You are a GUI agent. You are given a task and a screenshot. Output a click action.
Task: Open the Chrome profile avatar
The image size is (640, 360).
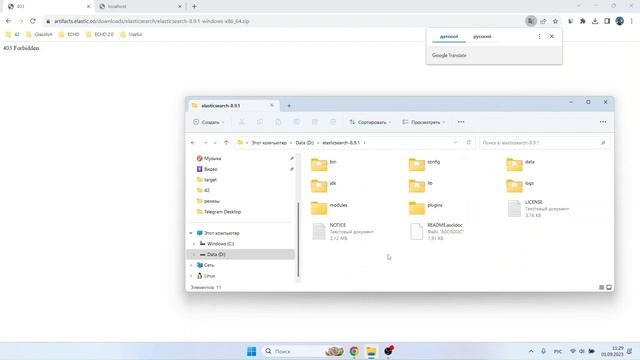point(620,21)
